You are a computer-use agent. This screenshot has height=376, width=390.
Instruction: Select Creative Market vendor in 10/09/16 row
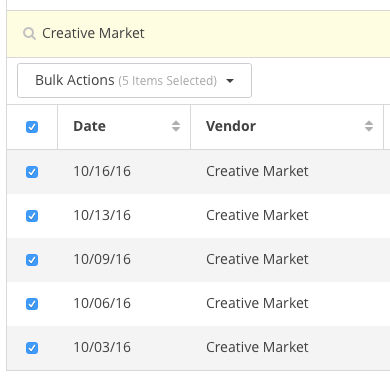coord(257,259)
